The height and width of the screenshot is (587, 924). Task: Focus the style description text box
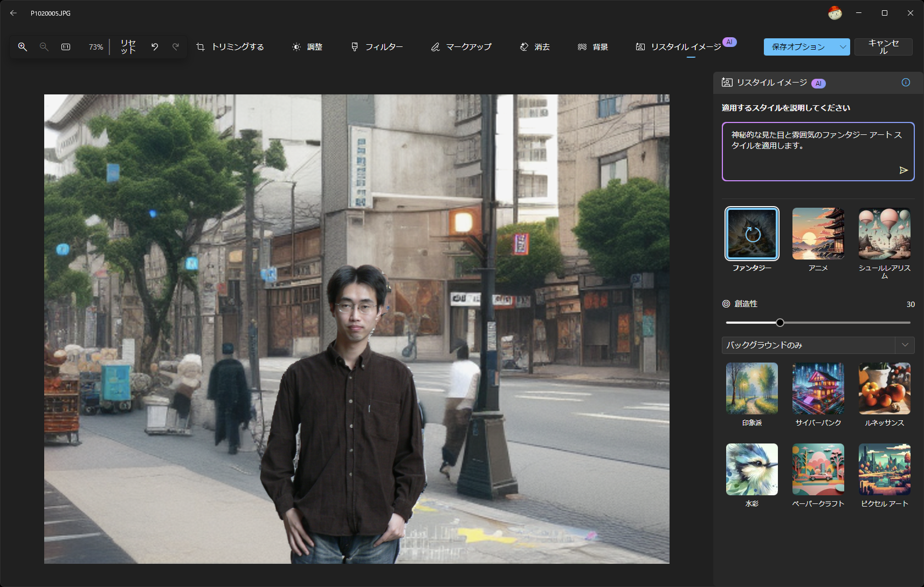(818, 152)
